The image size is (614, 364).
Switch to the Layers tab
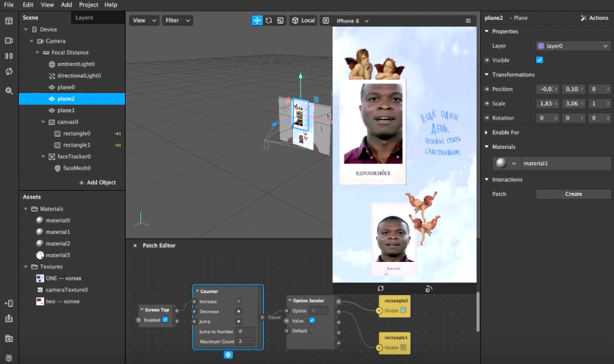[x=84, y=18]
